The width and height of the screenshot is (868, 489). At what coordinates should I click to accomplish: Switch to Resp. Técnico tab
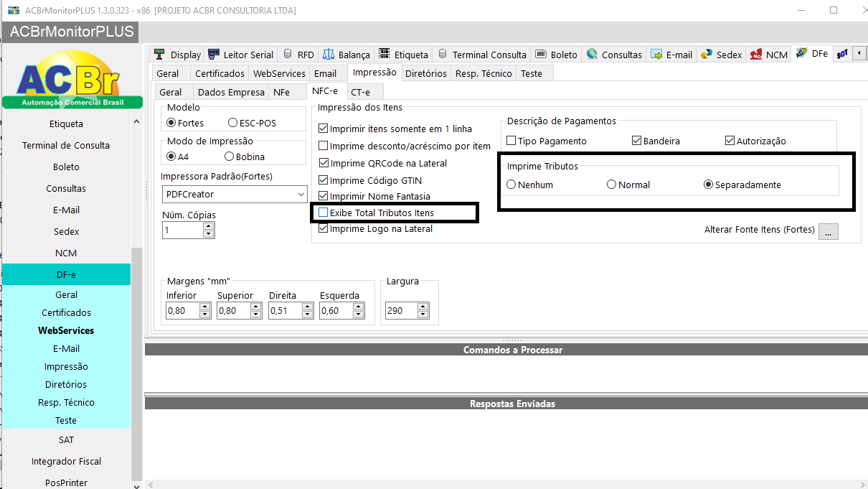(484, 73)
